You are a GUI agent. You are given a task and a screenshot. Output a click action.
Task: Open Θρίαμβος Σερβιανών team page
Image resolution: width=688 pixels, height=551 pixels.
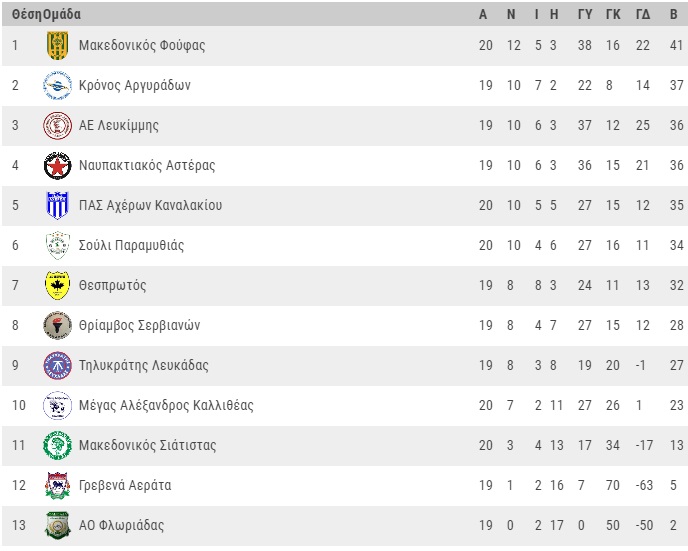[x=140, y=325]
